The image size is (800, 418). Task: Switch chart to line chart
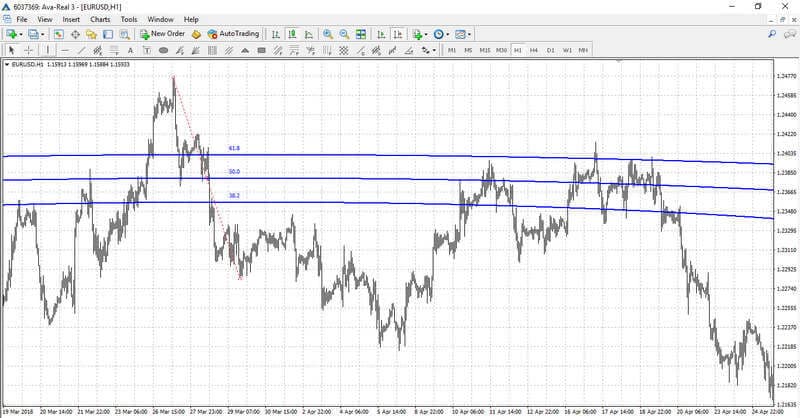309,34
